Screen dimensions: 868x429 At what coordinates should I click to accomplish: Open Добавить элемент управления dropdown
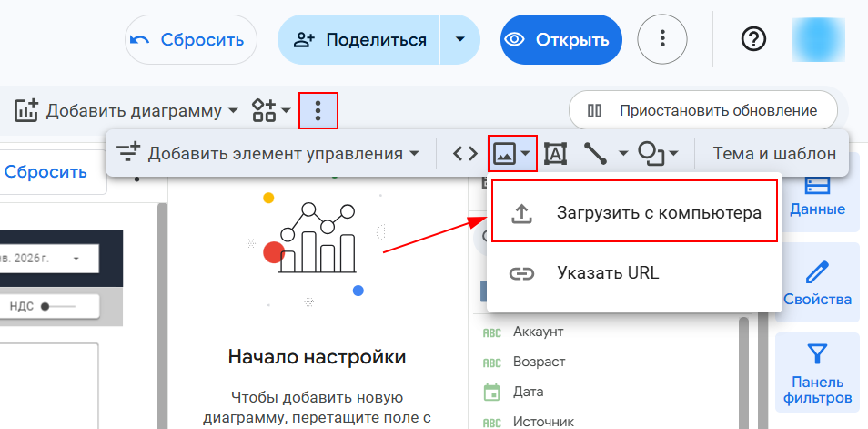(x=269, y=154)
